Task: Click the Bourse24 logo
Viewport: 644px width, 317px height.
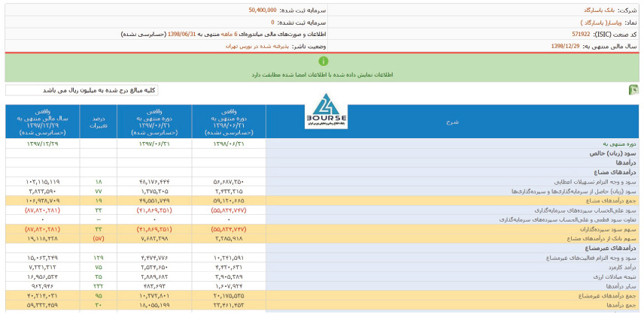Action: pos(326,113)
